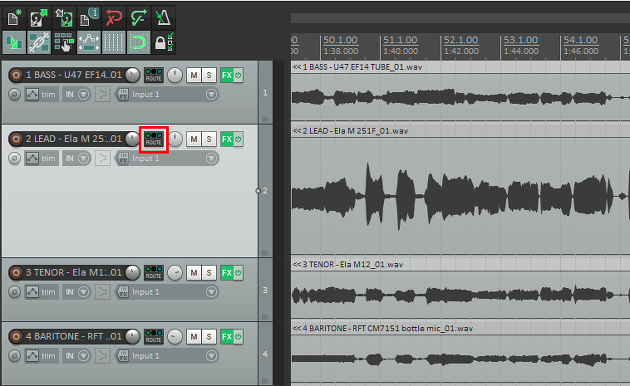This screenshot has width=630, height=386.
Task: Bypass FX on the 3 TENOR track
Action: tap(238, 273)
